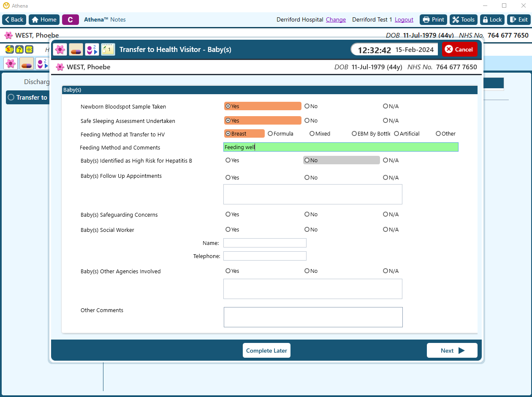Select 'Transfer to' item in background sidebar
Screen dimensions: 532x397
[x=28, y=97]
